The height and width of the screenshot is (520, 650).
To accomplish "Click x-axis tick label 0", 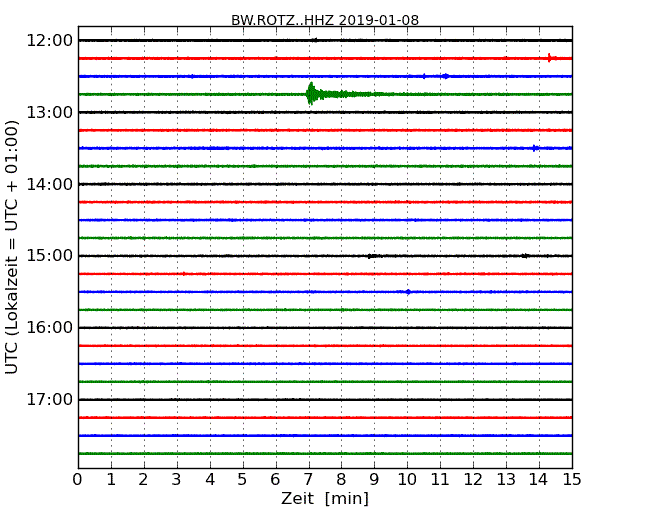I will 78,480.
